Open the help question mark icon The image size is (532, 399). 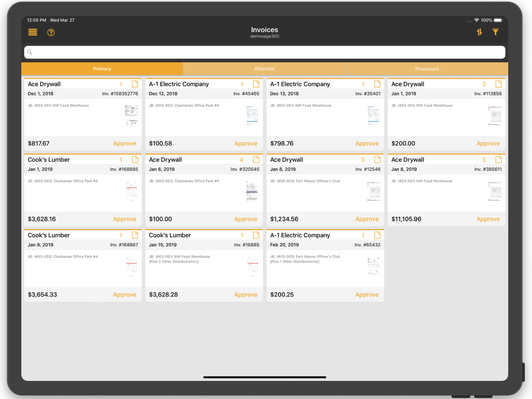coord(51,32)
